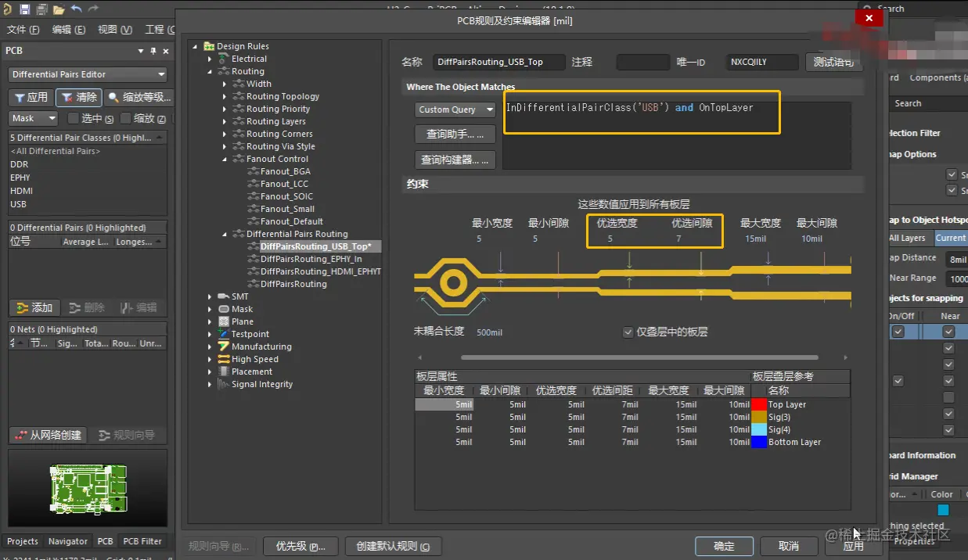Expand the Width rules node
This screenshot has width=968, height=560.
(225, 84)
